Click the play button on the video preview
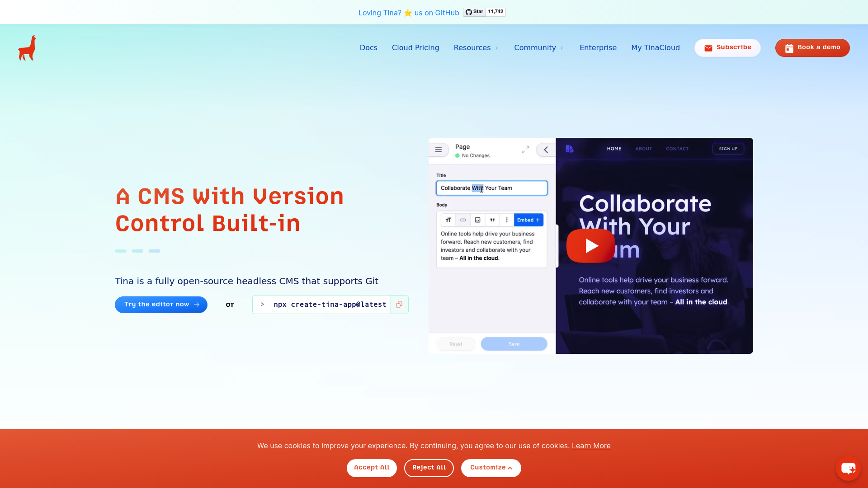The image size is (868, 488). pos(590,245)
